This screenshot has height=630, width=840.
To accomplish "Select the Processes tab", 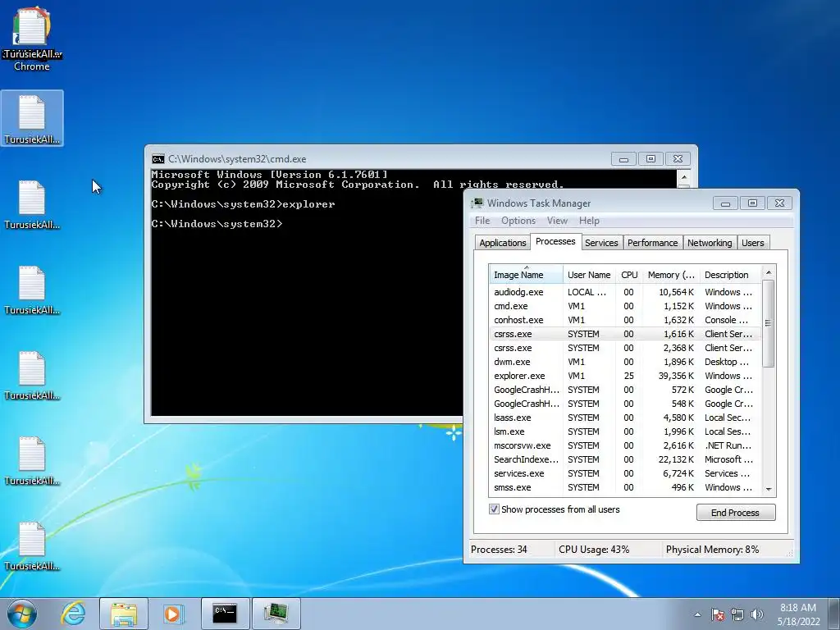I will point(555,242).
